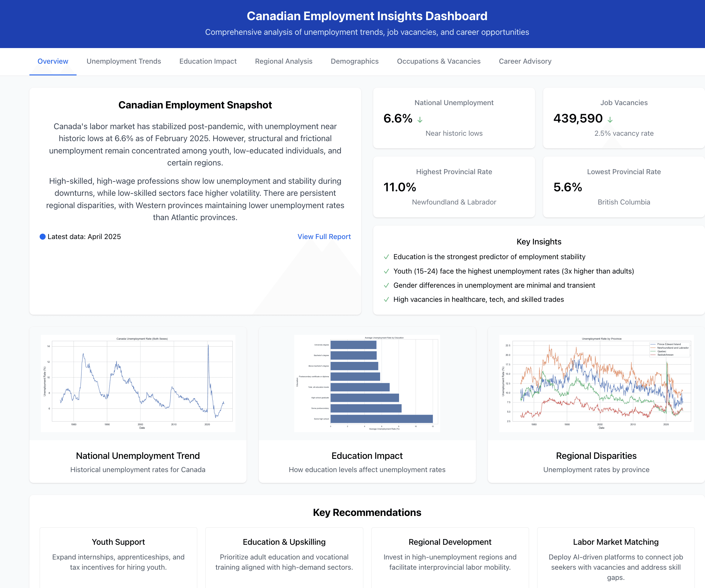The image size is (705, 588).
Task: Click the View Full Report link
Action: pyautogui.click(x=324, y=237)
